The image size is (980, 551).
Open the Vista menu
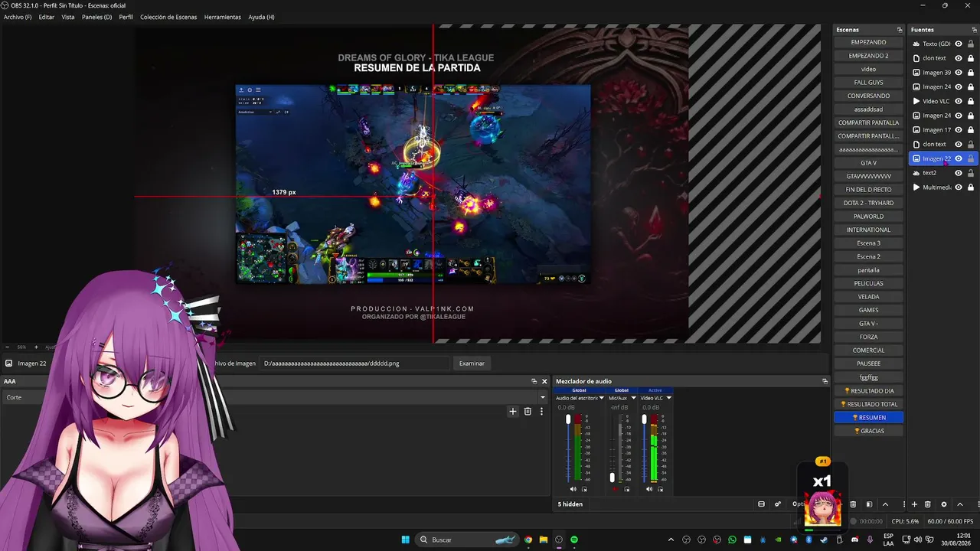68,17
